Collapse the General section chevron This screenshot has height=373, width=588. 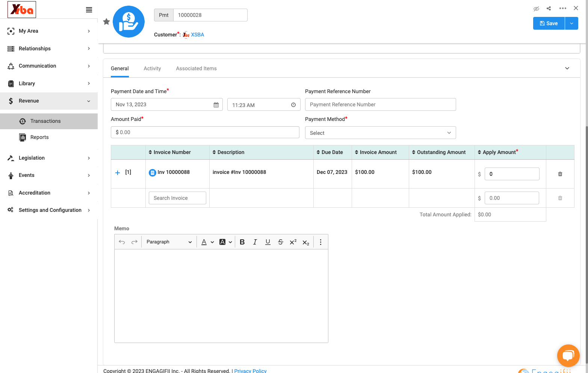[x=567, y=68]
